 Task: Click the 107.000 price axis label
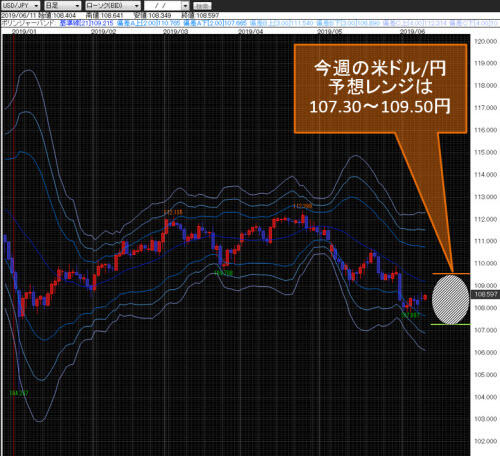[x=486, y=330]
